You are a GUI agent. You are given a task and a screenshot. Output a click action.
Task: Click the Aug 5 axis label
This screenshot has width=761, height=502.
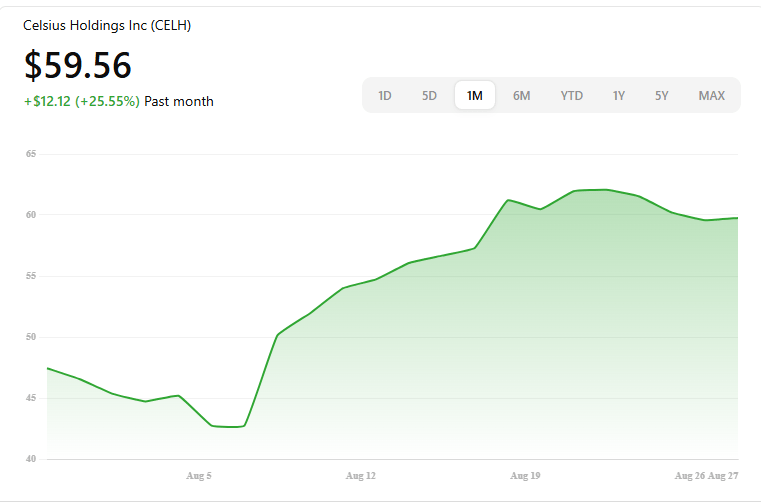tap(199, 476)
